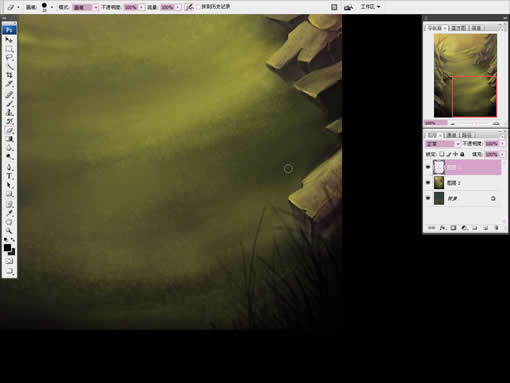Switch to the Paths tab
Screen dimensions: 510x383
click(466, 135)
